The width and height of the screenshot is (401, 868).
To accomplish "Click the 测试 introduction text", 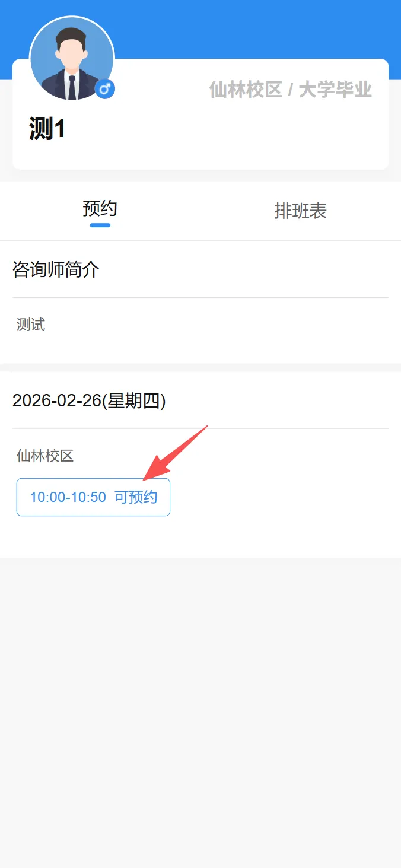I will click(x=31, y=325).
